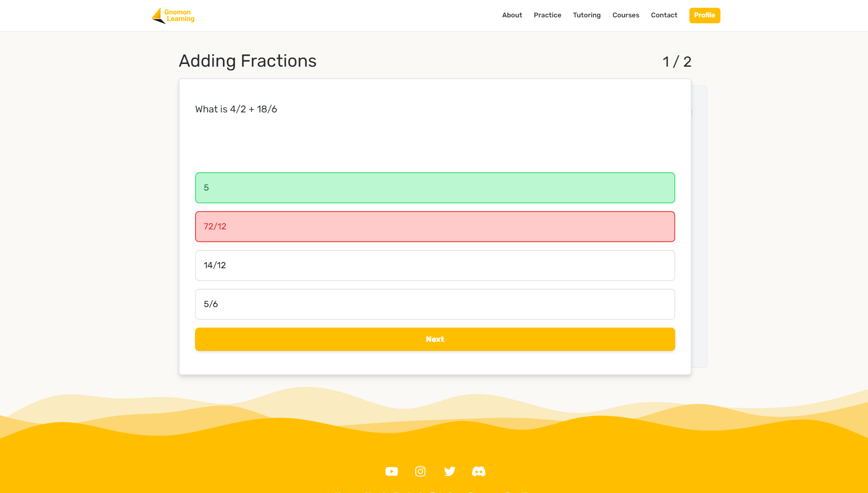Navigate to Tutoring
868x493 pixels.
coord(587,15)
